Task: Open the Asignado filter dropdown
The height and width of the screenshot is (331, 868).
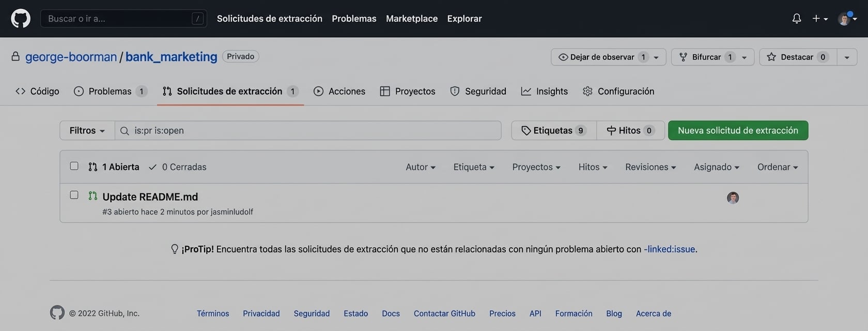Action: (x=717, y=167)
